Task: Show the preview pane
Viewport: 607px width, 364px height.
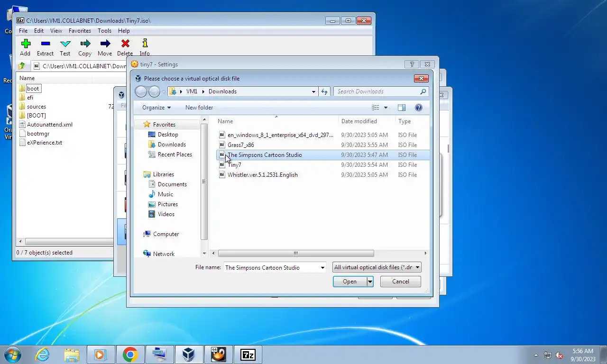Action: click(x=402, y=108)
